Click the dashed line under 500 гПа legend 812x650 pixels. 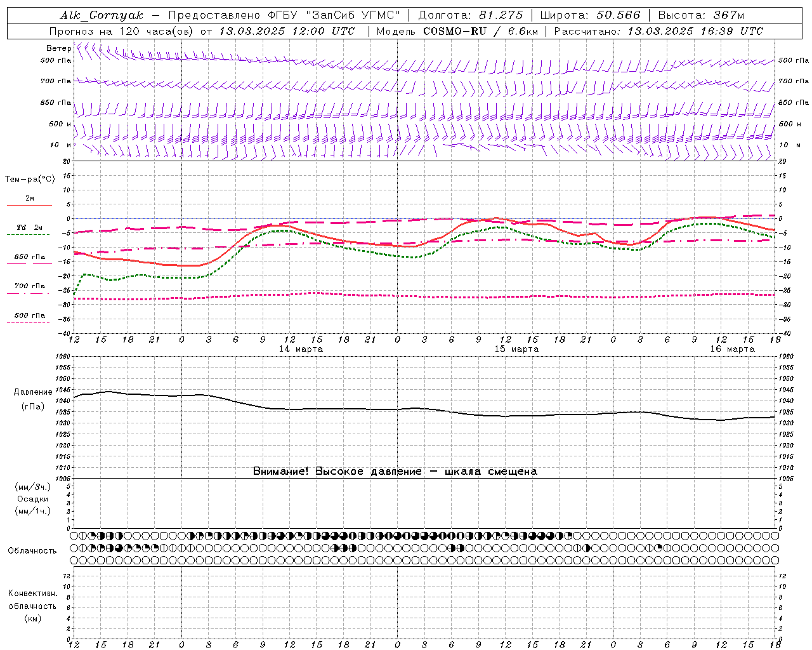click(28, 322)
